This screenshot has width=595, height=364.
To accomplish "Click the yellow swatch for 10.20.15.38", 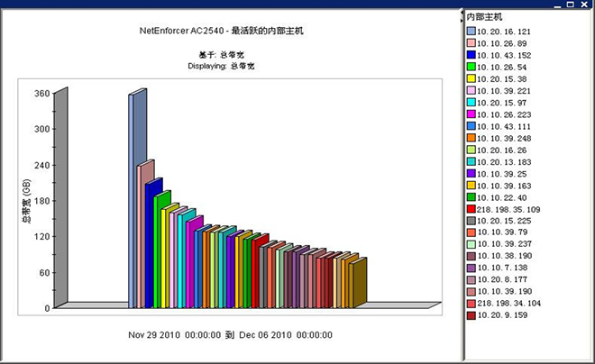I will [x=471, y=78].
